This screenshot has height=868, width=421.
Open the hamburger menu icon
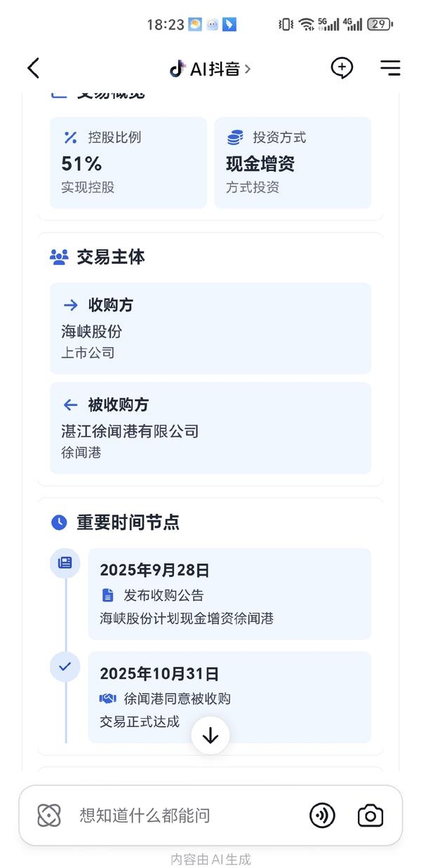tap(390, 68)
